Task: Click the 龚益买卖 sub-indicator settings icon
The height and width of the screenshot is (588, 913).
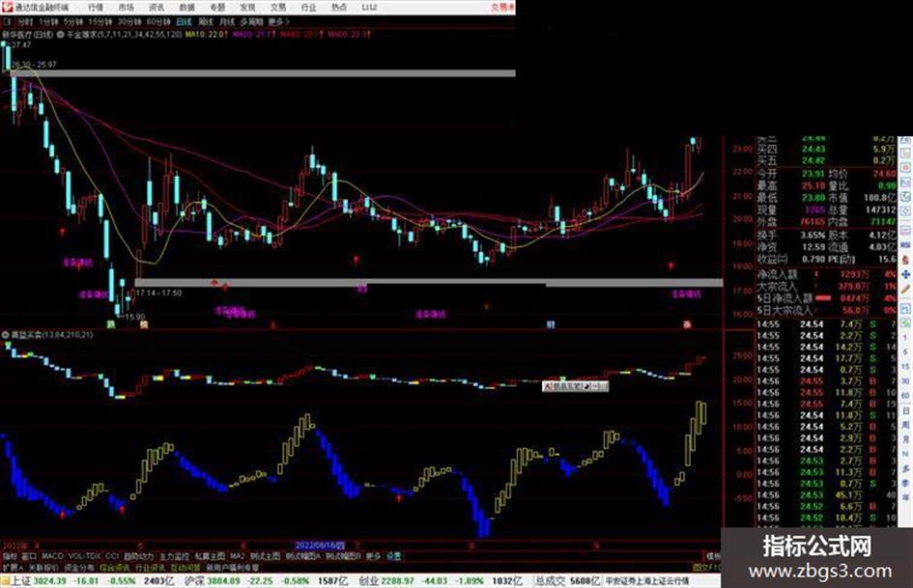Action: (x=5, y=335)
